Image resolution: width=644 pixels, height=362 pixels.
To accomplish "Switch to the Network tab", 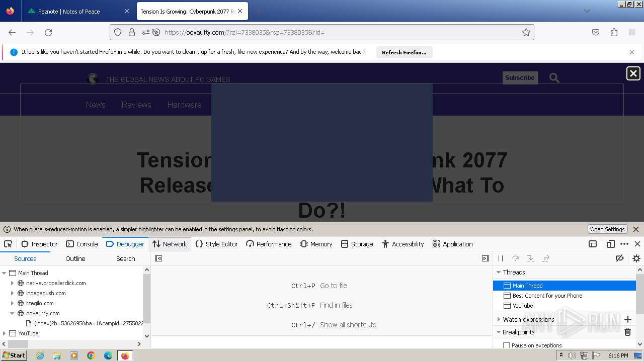I will [170, 244].
